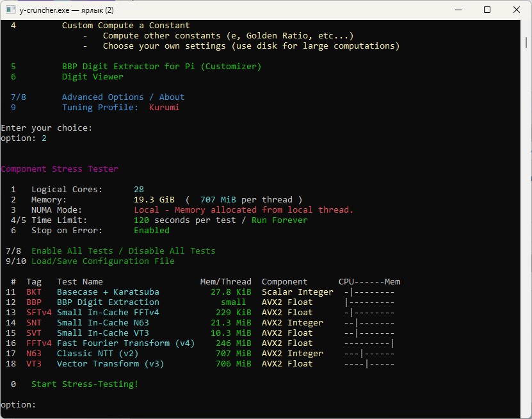Click 'Fast Fourier Transform (v4)' test name
Viewport: 532px width, 419px height.
[126, 343]
